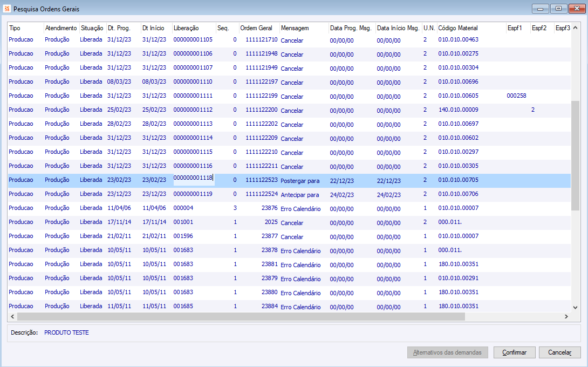Select Ordem Geral cell 1111121948
The width and height of the screenshot is (588, 367).
coord(262,53)
